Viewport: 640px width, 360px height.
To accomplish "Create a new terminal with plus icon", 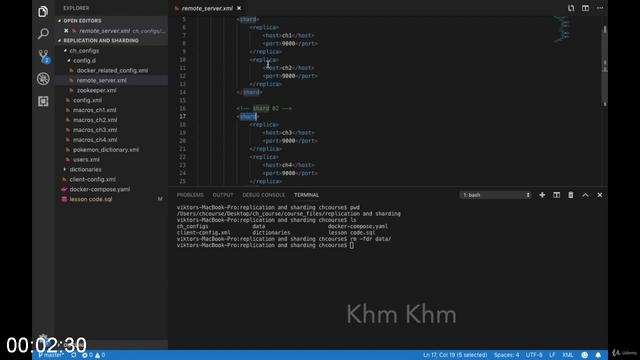I will 542,195.
